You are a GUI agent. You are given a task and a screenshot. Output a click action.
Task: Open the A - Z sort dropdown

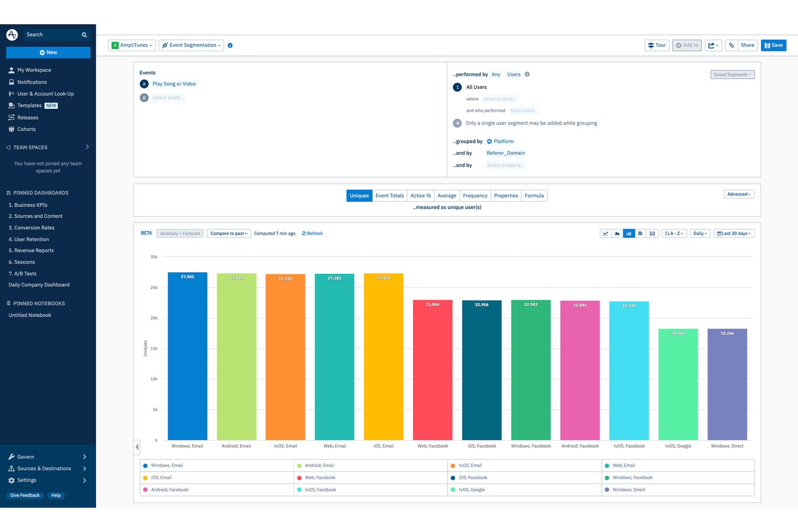675,233
